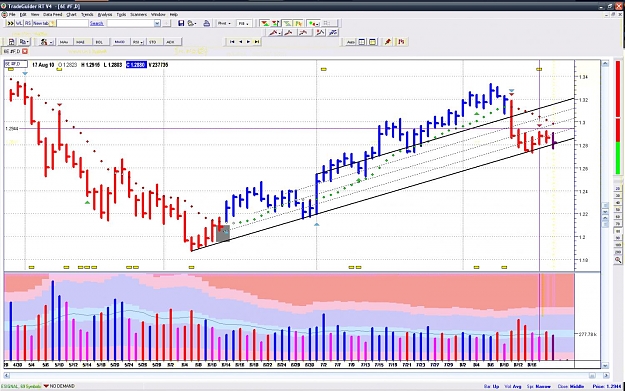
Task: Open the Trends menu
Action: pyautogui.click(x=87, y=14)
